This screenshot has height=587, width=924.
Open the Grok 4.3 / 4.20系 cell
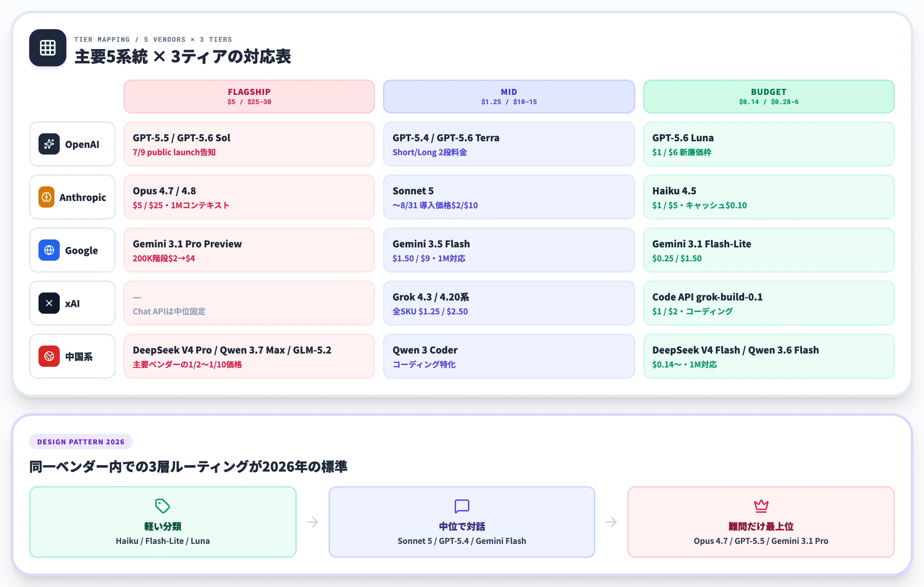point(509,303)
